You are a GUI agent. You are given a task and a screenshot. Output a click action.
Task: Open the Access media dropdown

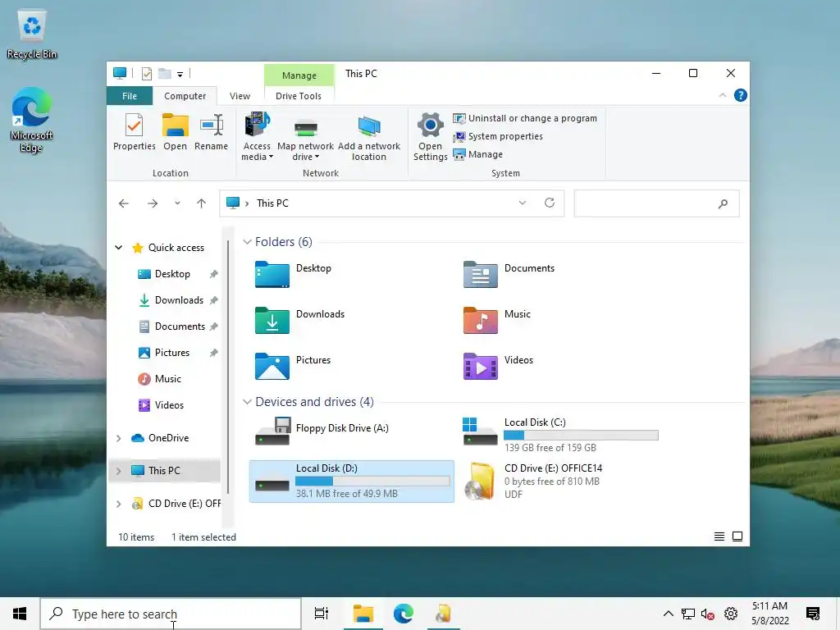click(x=257, y=137)
